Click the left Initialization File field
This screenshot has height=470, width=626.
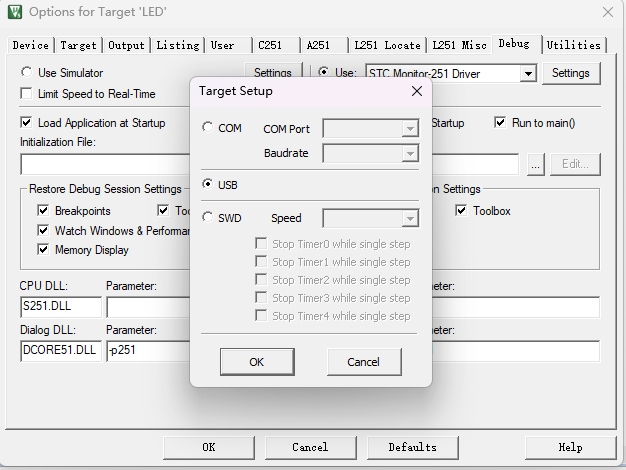click(x=105, y=164)
